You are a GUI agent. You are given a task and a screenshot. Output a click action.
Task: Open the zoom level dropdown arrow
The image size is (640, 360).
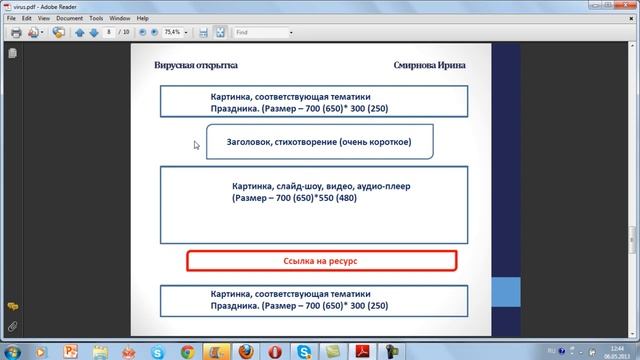186,32
